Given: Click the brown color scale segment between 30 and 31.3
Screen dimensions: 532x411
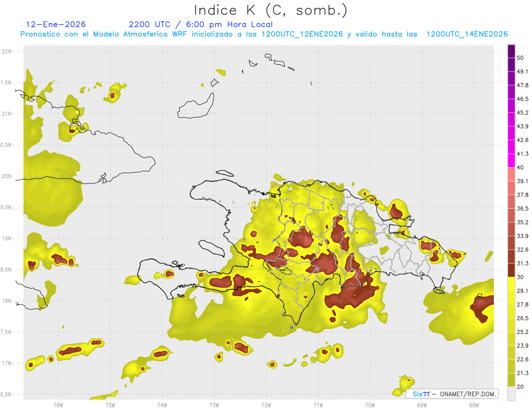Looking at the screenshot, I should coord(511,270).
